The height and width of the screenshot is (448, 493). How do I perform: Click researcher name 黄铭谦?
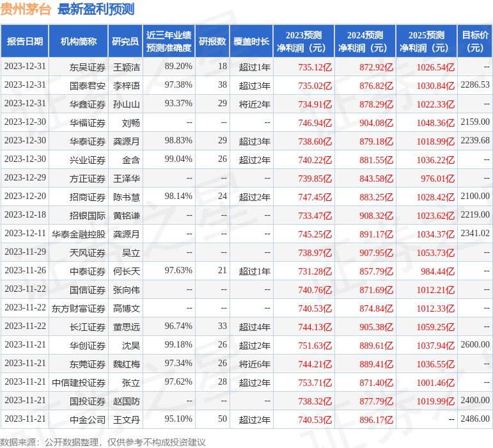click(127, 216)
